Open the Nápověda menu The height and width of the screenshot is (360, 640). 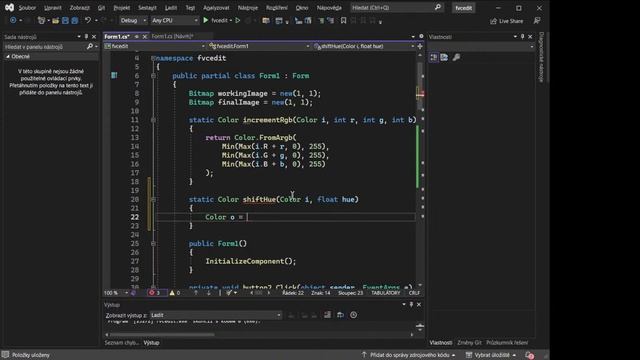(329, 8)
